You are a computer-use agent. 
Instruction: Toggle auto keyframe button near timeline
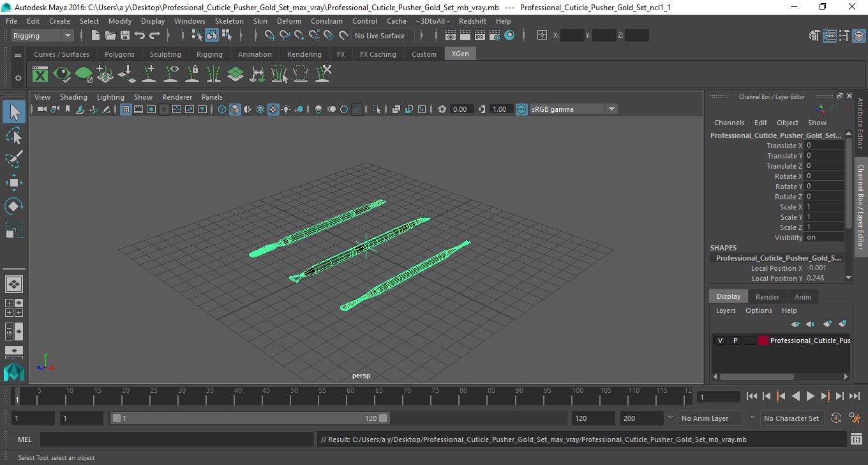click(836, 418)
